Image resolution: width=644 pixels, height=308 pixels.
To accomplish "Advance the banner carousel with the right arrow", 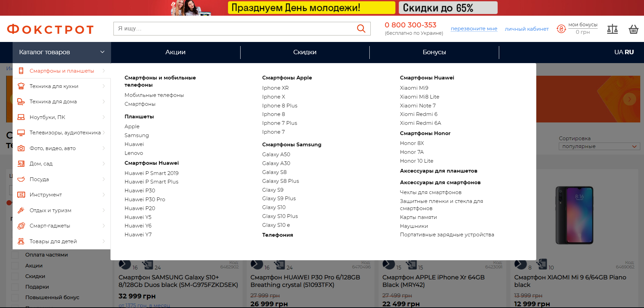I will (630, 99).
